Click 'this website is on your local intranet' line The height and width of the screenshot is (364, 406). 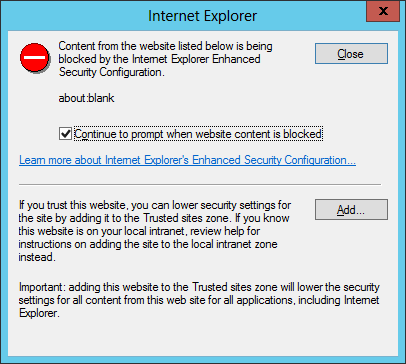click(139, 231)
